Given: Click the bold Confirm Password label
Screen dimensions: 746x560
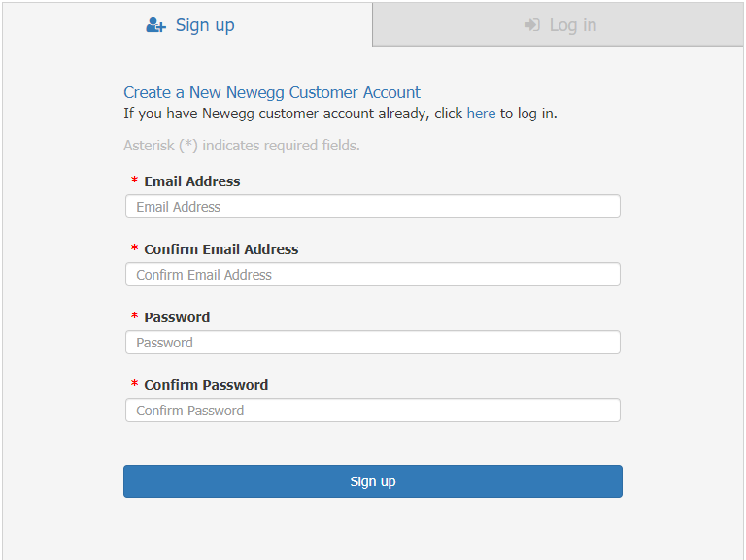Looking at the screenshot, I should [x=206, y=385].
